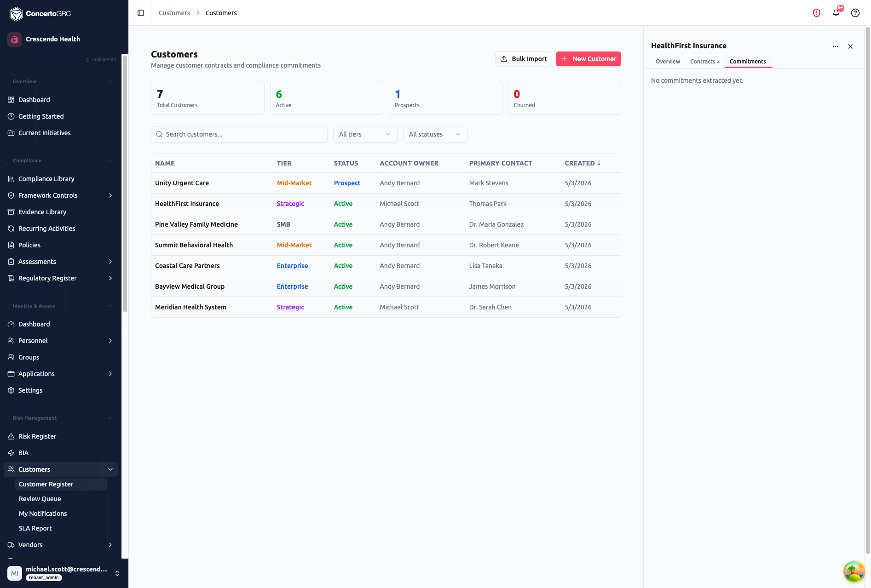
Task: Sort by the NAME column header
Action: (165, 163)
